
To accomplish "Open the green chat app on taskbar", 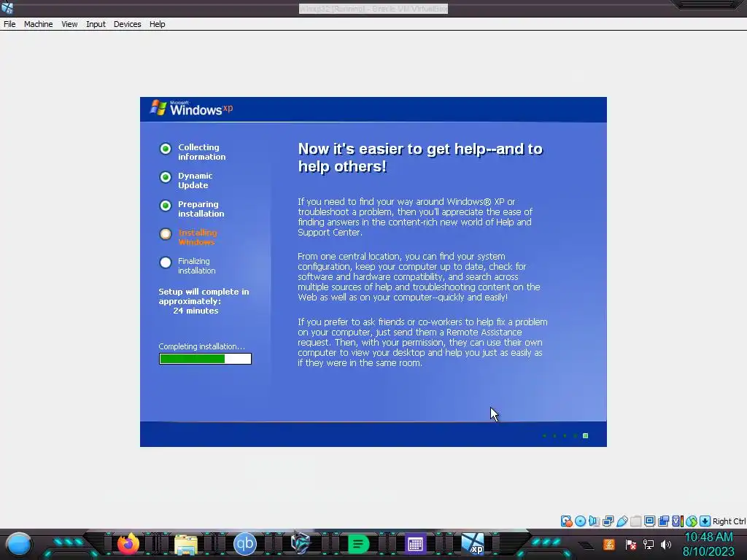I will pos(358,544).
